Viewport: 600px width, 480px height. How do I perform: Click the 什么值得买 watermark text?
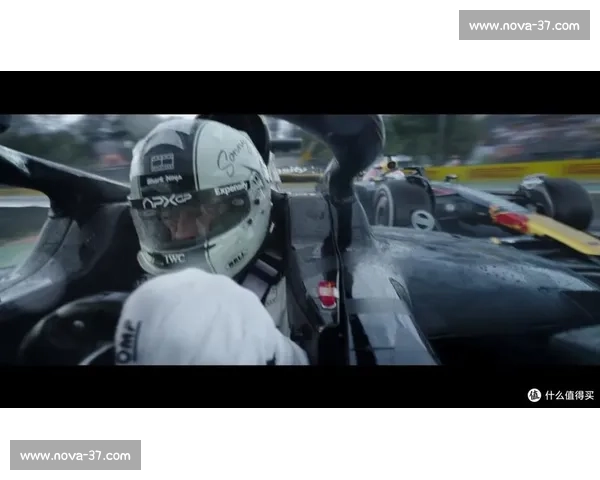[569, 395]
